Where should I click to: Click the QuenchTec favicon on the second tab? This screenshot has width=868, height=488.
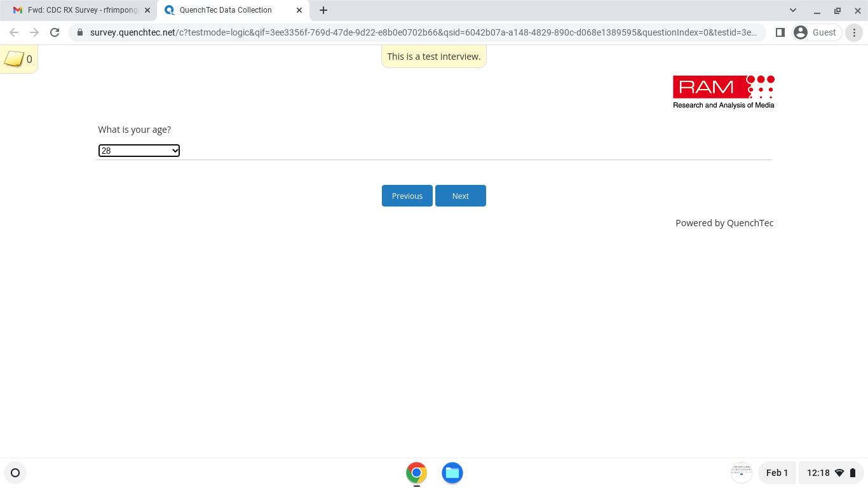(169, 10)
